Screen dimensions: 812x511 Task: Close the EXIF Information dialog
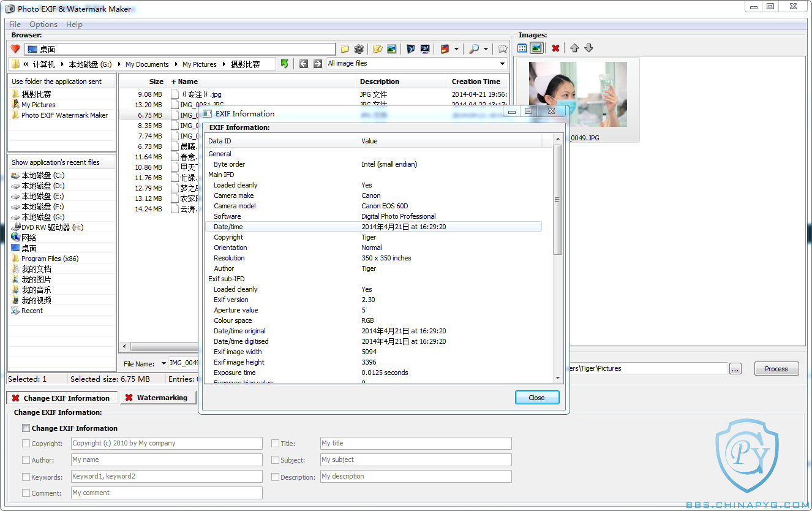537,398
